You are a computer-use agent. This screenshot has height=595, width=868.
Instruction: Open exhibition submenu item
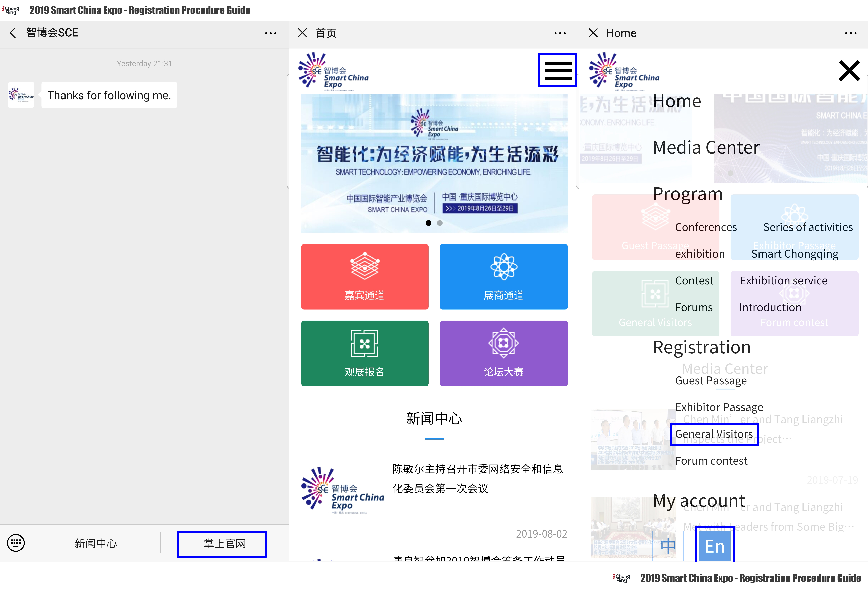700,254
